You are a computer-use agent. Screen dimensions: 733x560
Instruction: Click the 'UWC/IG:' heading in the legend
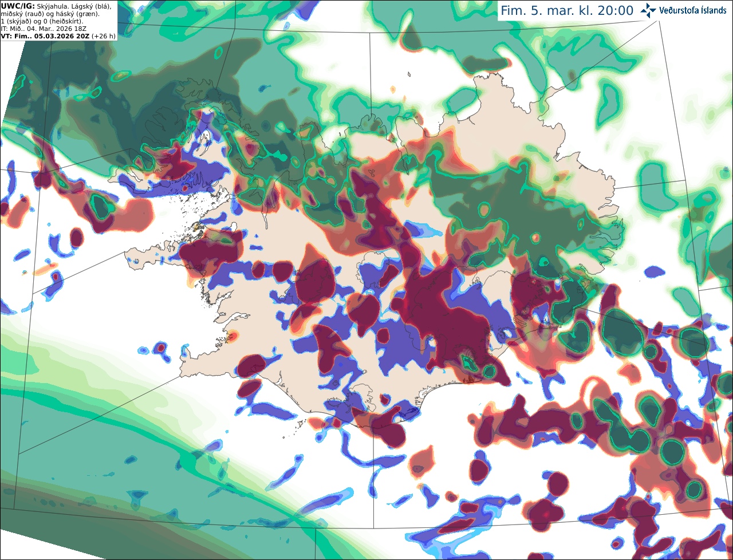click(x=18, y=6)
